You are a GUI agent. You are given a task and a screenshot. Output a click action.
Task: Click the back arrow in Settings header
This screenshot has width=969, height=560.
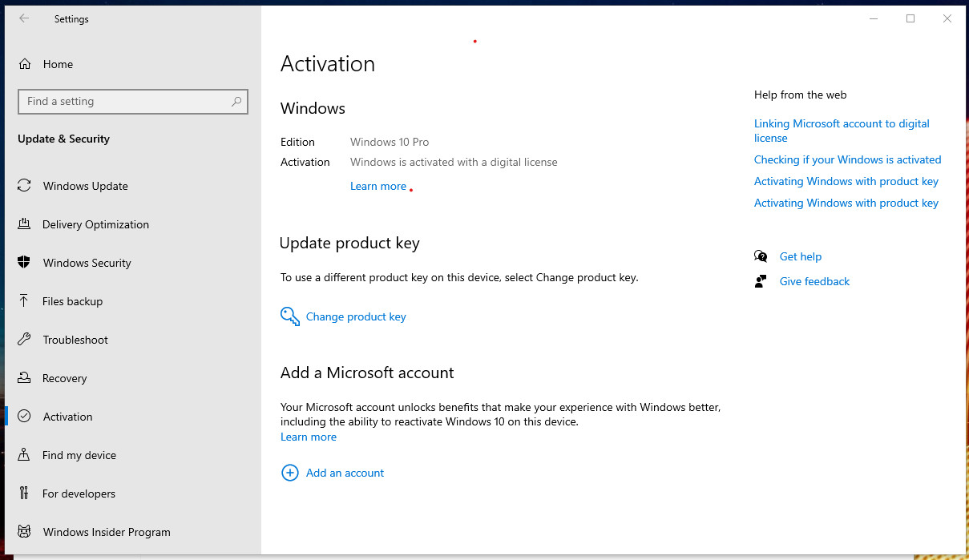click(x=24, y=18)
